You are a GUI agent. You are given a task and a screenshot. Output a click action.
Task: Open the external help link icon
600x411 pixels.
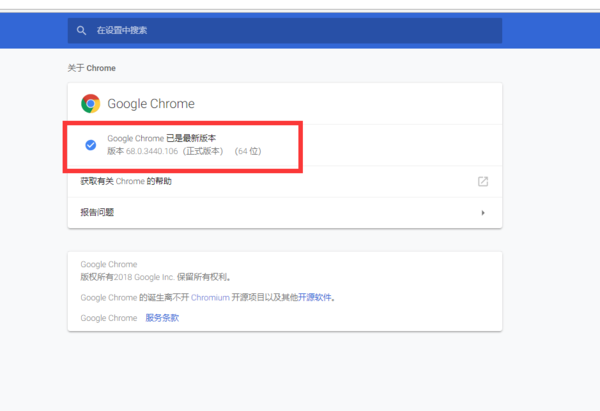pos(483,181)
